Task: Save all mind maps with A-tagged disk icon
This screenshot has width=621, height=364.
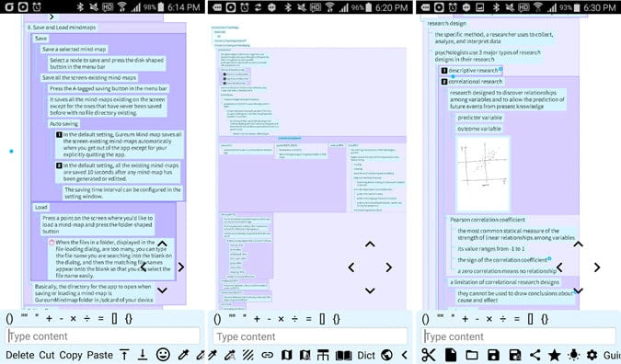Action: tap(514, 355)
